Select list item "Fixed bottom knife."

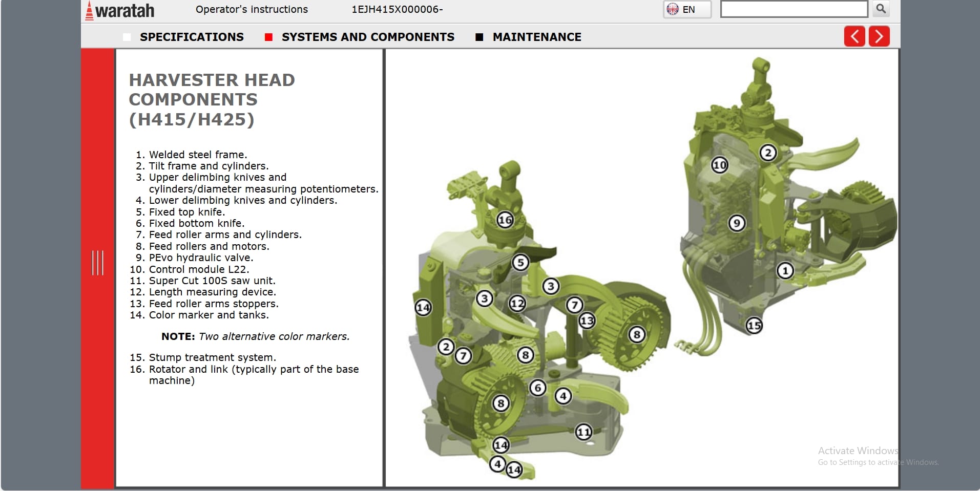(197, 223)
